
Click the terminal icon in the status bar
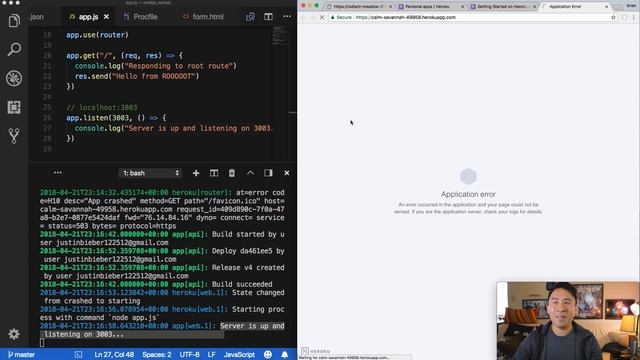[x=78, y=355]
